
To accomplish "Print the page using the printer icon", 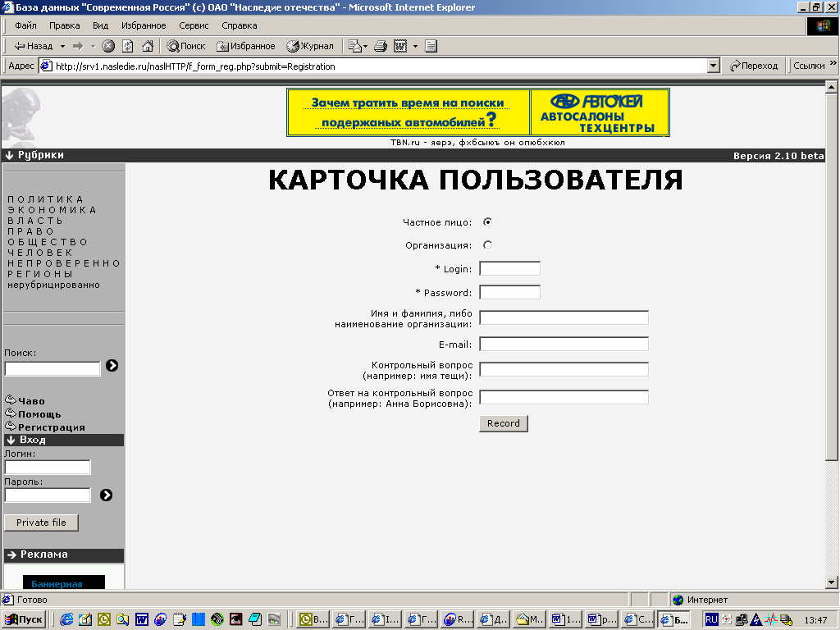I will (381, 46).
